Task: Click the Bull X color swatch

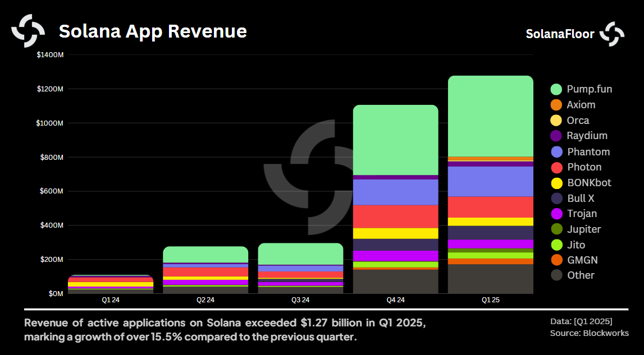Action: point(558,198)
